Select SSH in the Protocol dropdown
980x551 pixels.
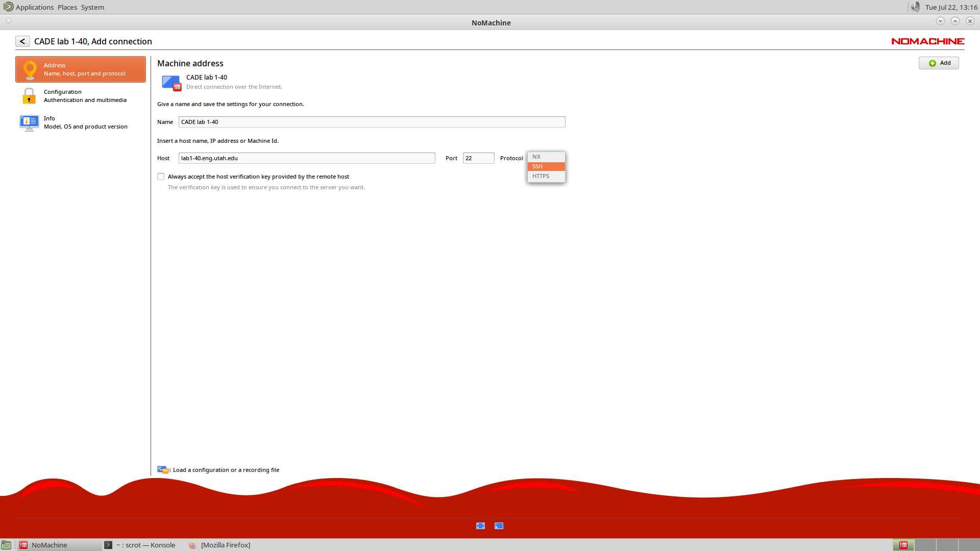[546, 166]
